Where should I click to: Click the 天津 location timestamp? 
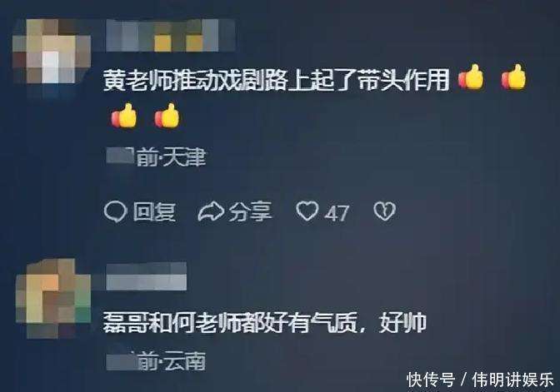[157, 157]
